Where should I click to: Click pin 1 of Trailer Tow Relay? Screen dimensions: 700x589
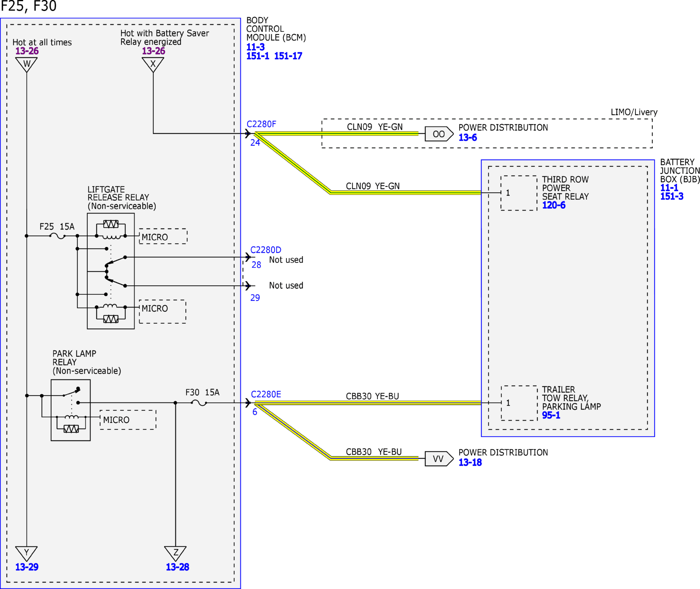(x=508, y=403)
